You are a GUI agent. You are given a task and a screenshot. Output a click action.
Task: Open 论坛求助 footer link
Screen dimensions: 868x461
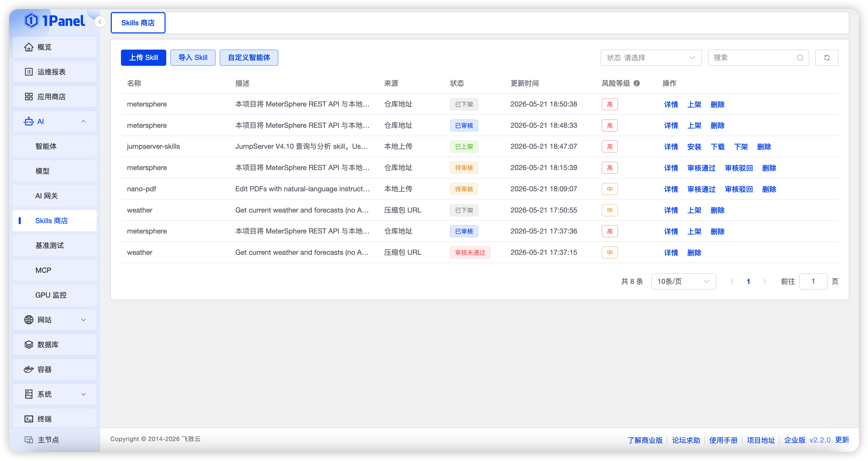[x=686, y=440]
